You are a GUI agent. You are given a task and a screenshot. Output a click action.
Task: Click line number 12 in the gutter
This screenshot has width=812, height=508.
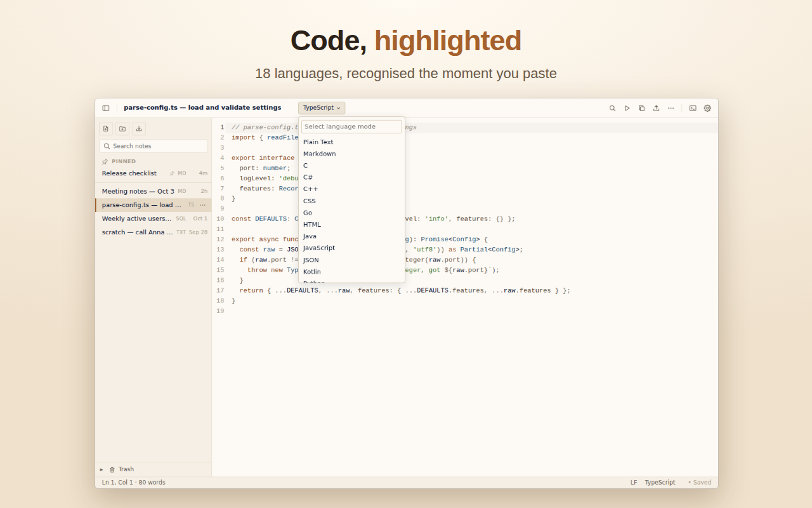coord(220,239)
